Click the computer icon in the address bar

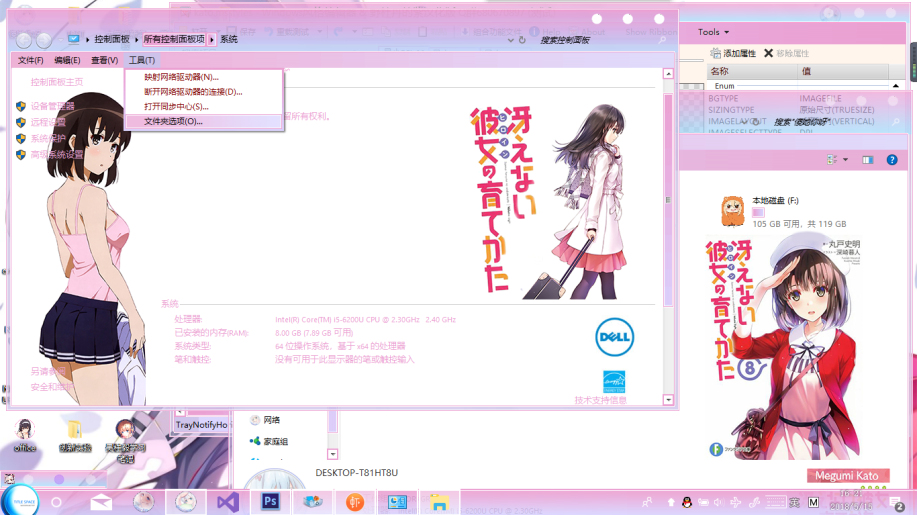point(73,39)
